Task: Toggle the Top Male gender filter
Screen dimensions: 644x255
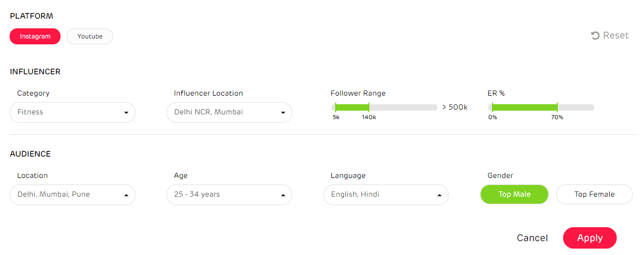Action: coord(514,195)
